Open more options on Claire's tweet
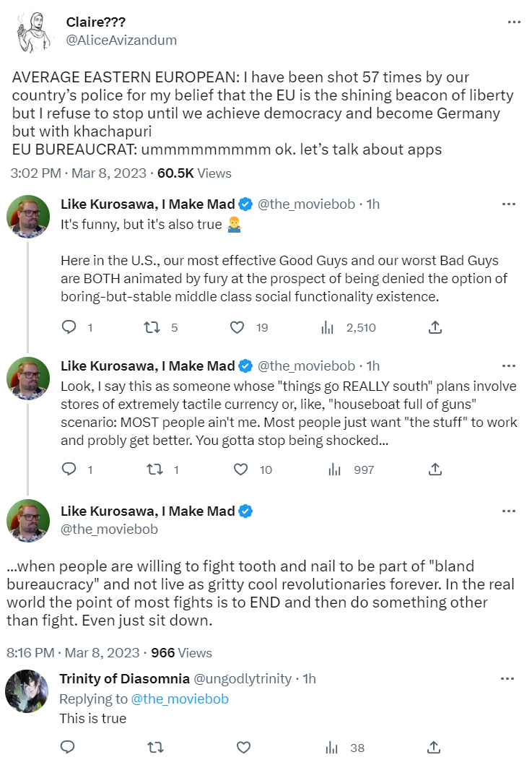This screenshot has width=532, height=765. 514,22
